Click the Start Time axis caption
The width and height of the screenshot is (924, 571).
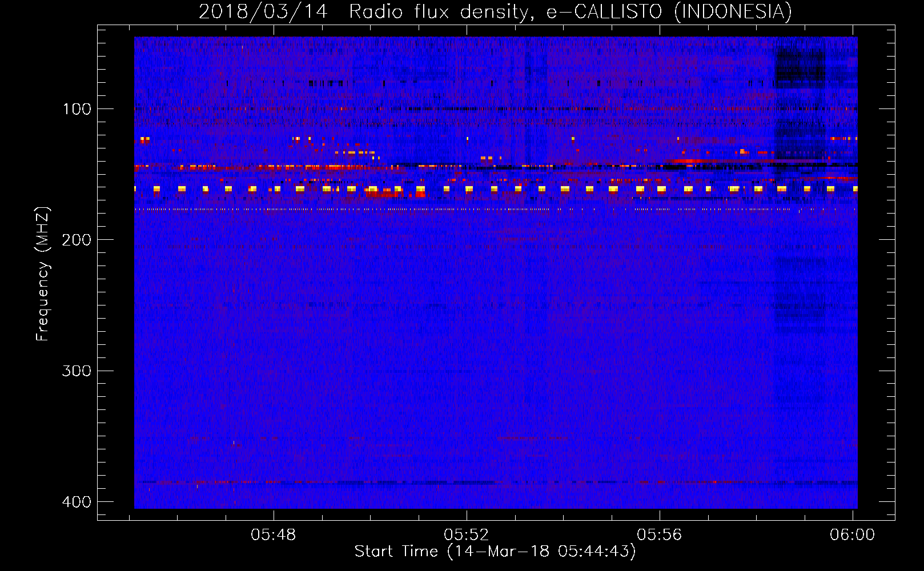495,552
